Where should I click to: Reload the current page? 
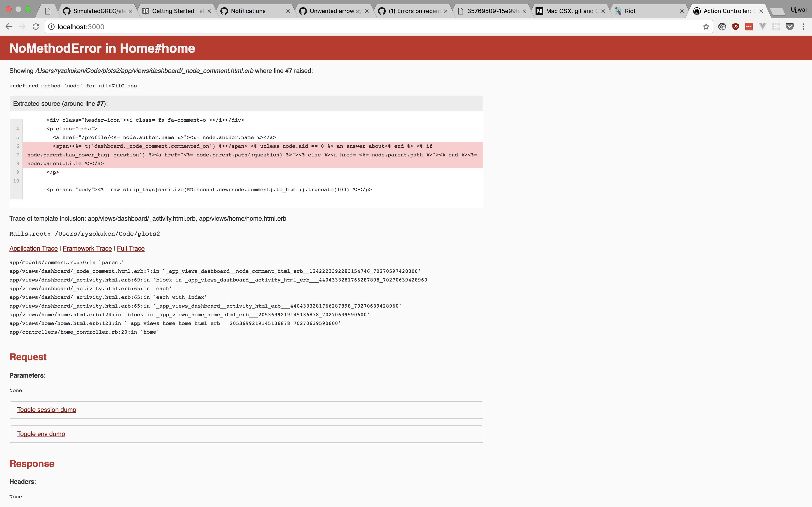pyautogui.click(x=36, y=27)
